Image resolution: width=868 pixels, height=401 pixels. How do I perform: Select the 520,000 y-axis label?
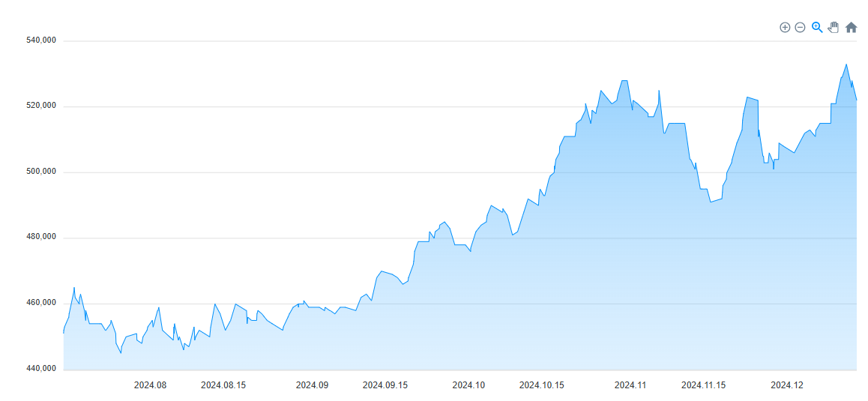(x=41, y=106)
